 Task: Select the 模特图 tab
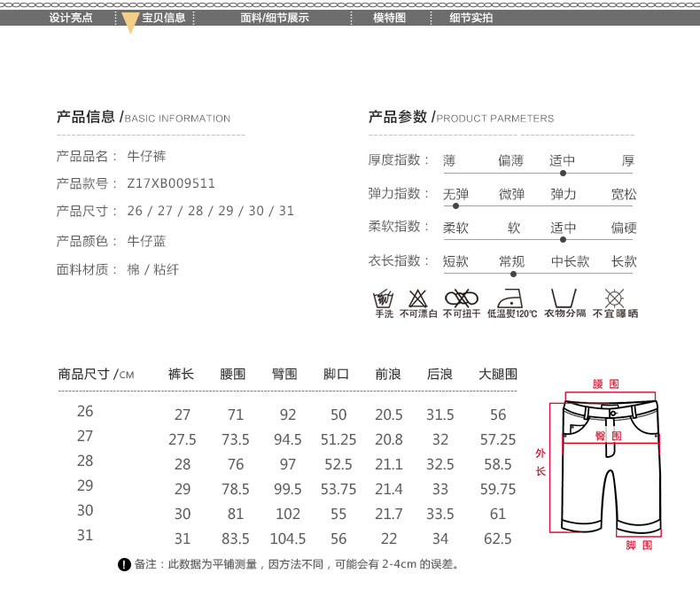(x=389, y=18)
